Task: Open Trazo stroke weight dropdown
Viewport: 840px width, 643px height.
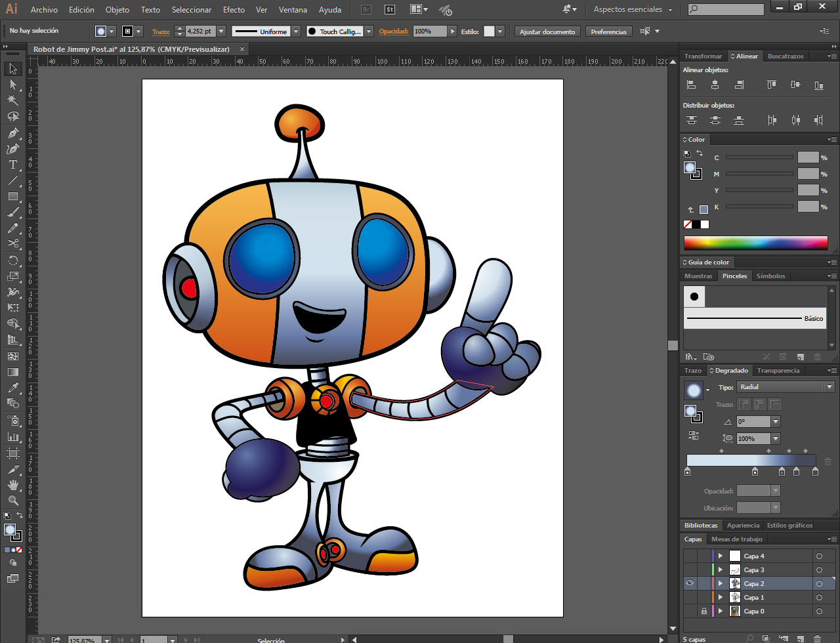Action: (x=220, y=31)
